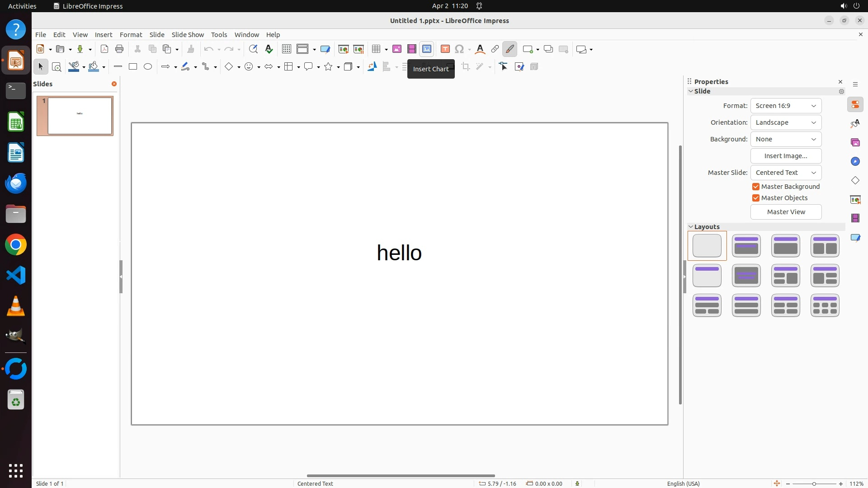Open the Insert menu
Screen dimensions: 868x488
pos(103,35)
